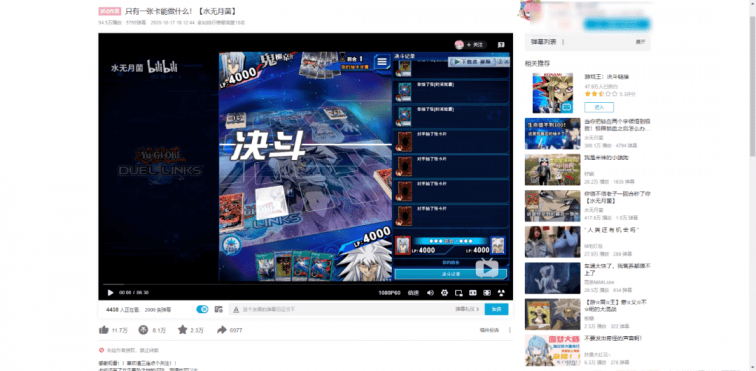This screenshot has width=756, height=371.
Task: Enable picture-in-picture mode icon
Action: tap(459, 293)
